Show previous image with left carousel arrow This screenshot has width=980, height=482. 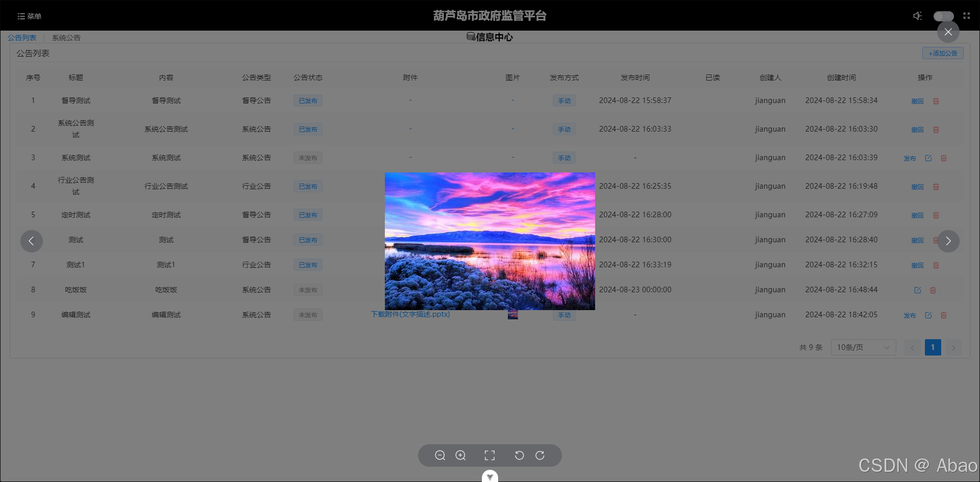tap(32, 241)
